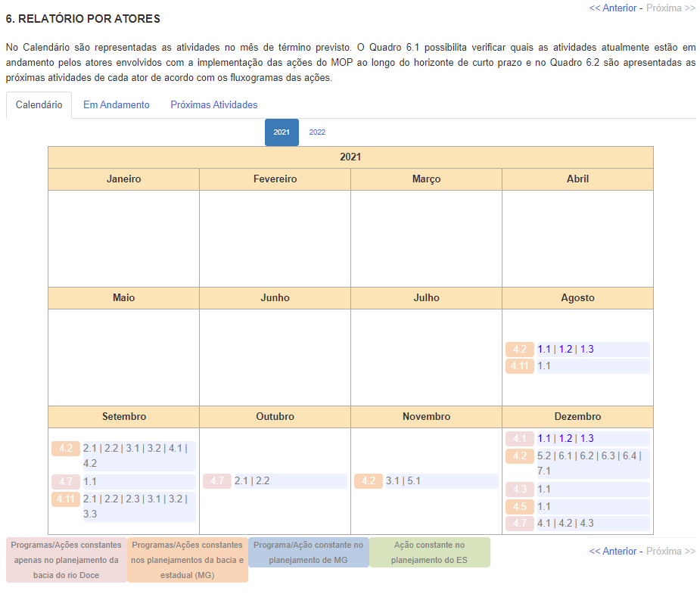Click the 4.1 badge in Dezembro
This screenshot has width=700, height=600.
(520, 439)
